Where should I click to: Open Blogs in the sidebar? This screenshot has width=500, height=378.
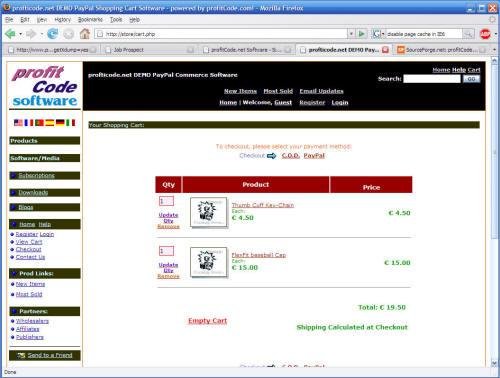[x=26, y=207]
